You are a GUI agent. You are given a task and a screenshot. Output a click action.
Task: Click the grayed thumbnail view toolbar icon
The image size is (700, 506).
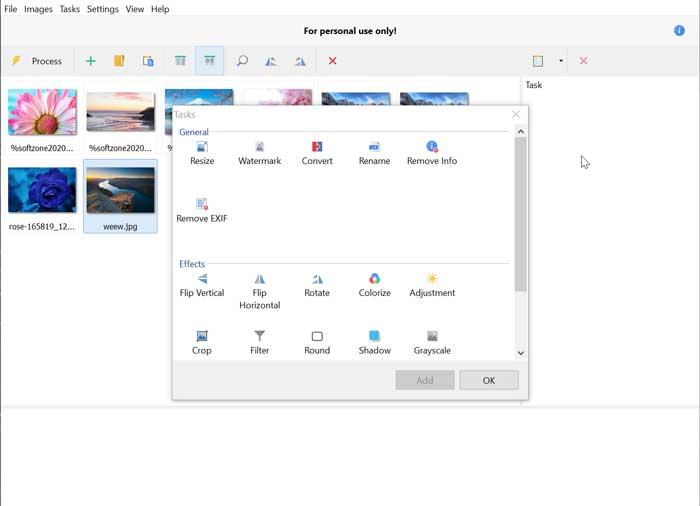pyautogui.click(x=180, y=60)
